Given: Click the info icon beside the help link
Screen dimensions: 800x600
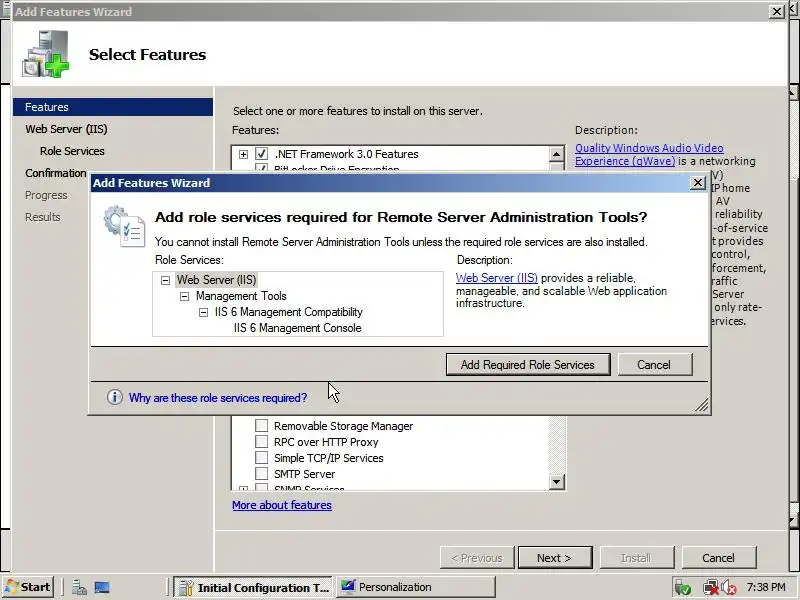Looking at the screenshot, I should [x=115, y=397].
